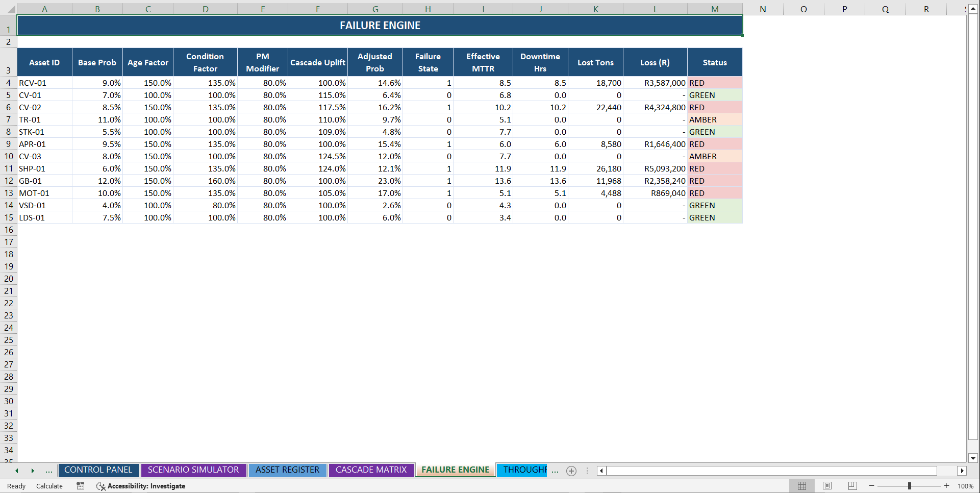Image resolution: width=980 pixels, height=493 pixels.
Task: Switch to Normal view in status bar
Action: pyautogui.click(x=801, y=486)
